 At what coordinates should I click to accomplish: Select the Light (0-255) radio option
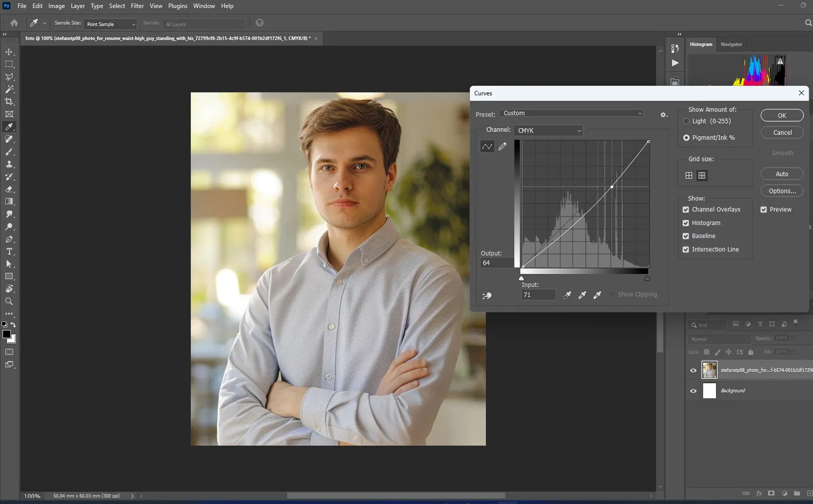(x=686, y=121)
